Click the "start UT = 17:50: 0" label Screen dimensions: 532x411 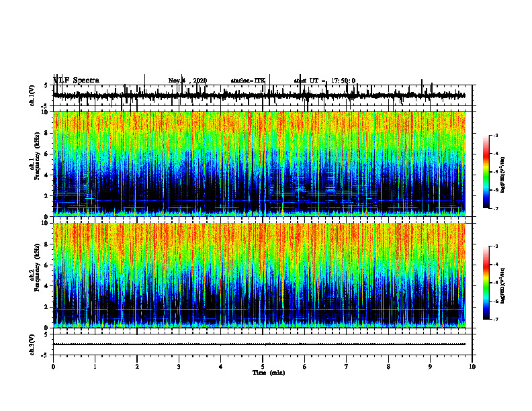324,81
